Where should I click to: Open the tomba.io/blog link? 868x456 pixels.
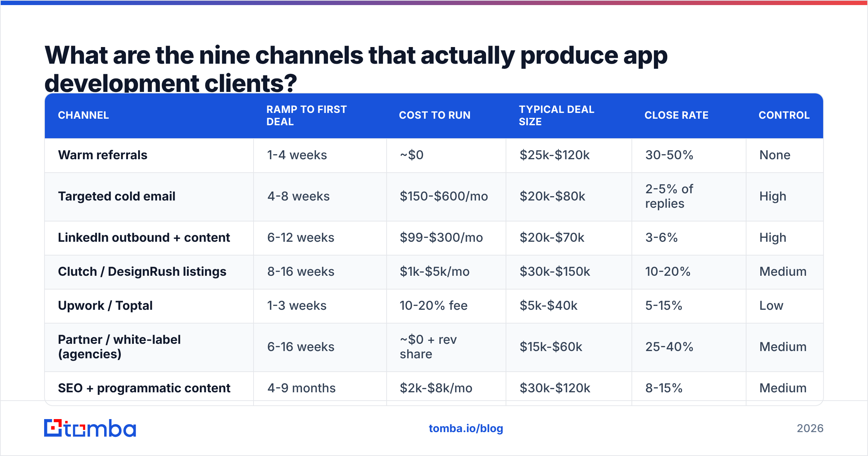coord(466,428)
